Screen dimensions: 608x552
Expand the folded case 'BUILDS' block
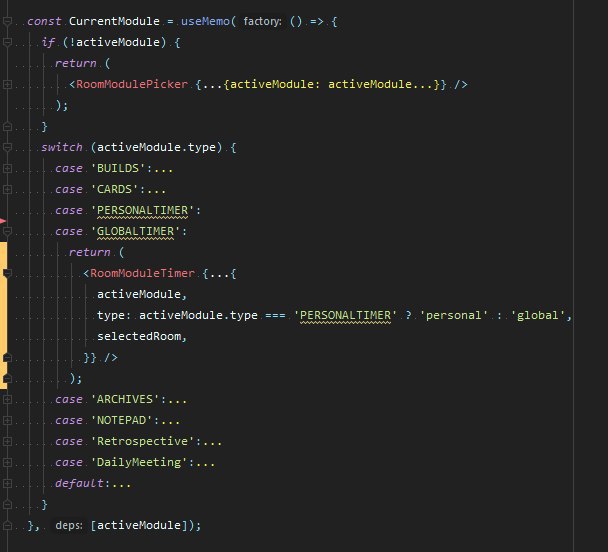tap(7, 168)
